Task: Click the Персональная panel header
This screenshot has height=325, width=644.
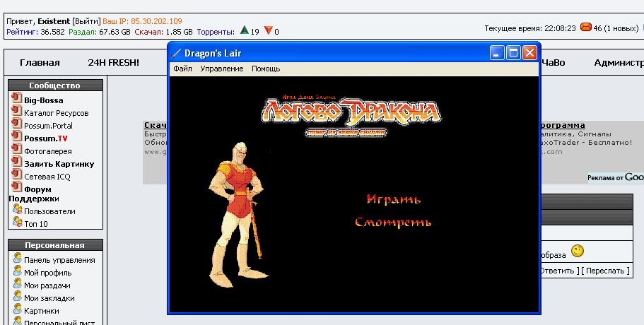Action: (55, 245)
